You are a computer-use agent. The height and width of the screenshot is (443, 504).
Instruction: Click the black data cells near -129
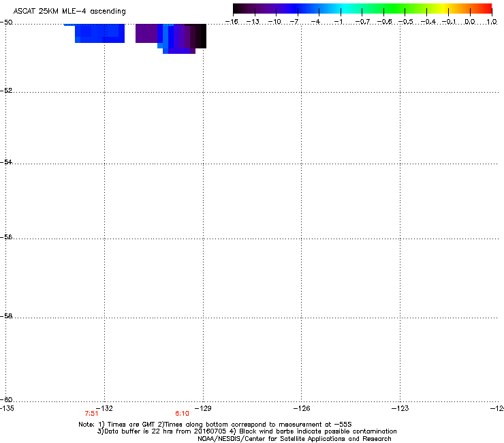click(x=199, y=36)
